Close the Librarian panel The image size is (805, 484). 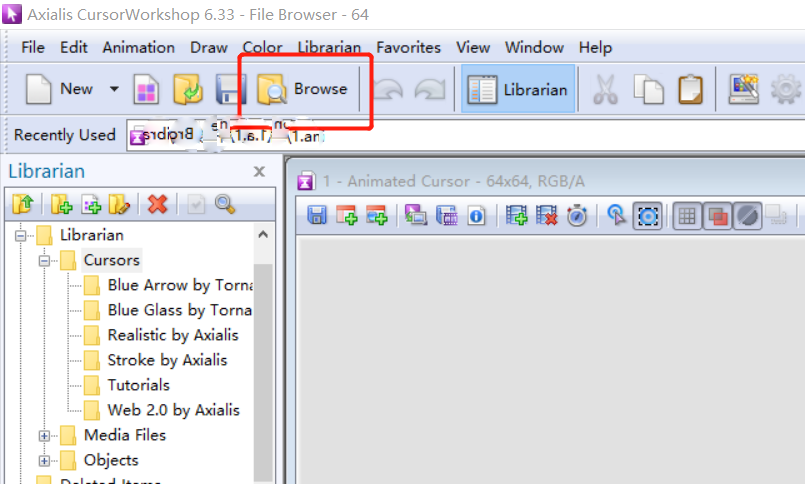coord(259,171)
